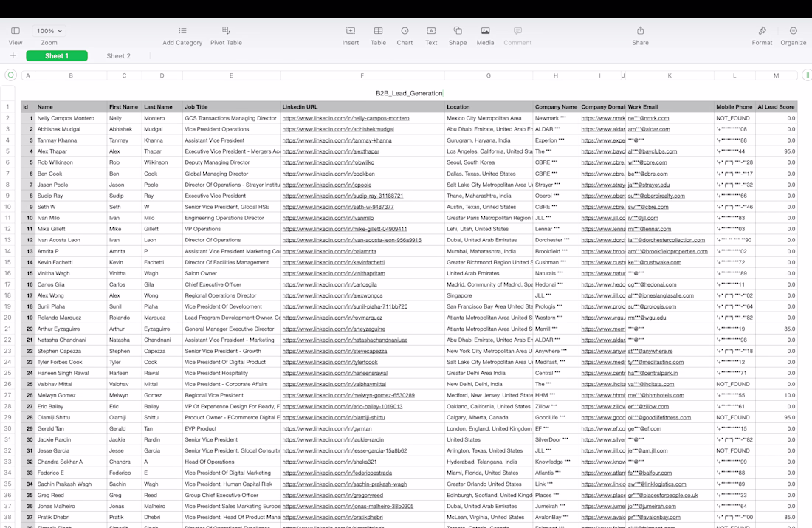The height and width of the screenshot is (528, 812).
Task: Select the SilverDoor company name cell
Action: coord(556,439)
